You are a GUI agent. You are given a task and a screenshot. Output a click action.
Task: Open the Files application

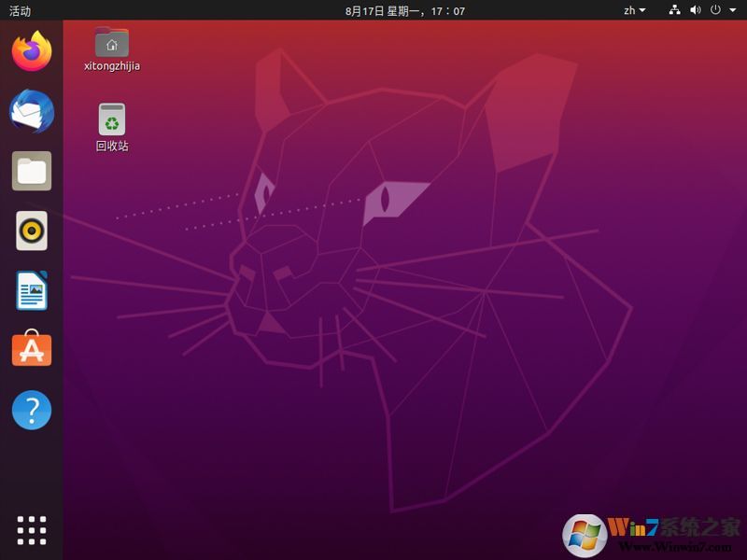tap(31, 172)
